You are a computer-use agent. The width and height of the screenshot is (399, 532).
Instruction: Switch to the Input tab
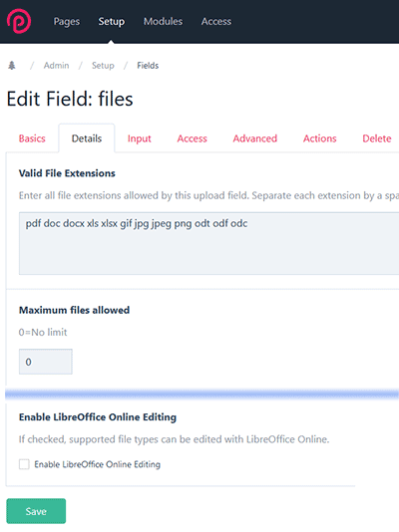(140, 138)
